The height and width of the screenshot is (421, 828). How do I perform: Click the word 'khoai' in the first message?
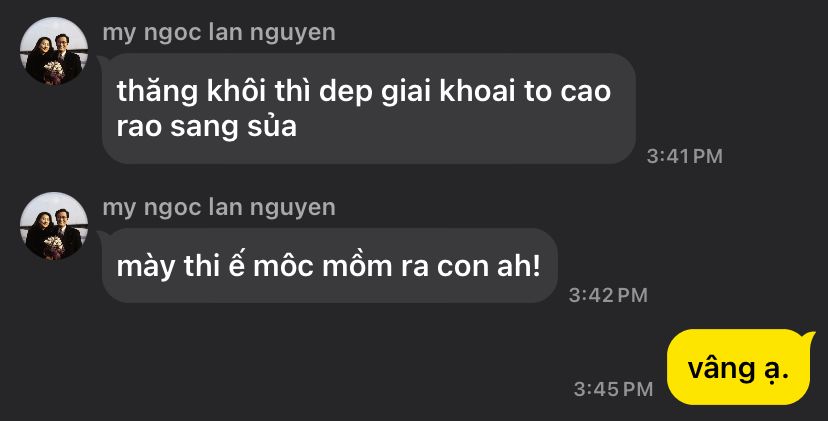click(477, 91)
